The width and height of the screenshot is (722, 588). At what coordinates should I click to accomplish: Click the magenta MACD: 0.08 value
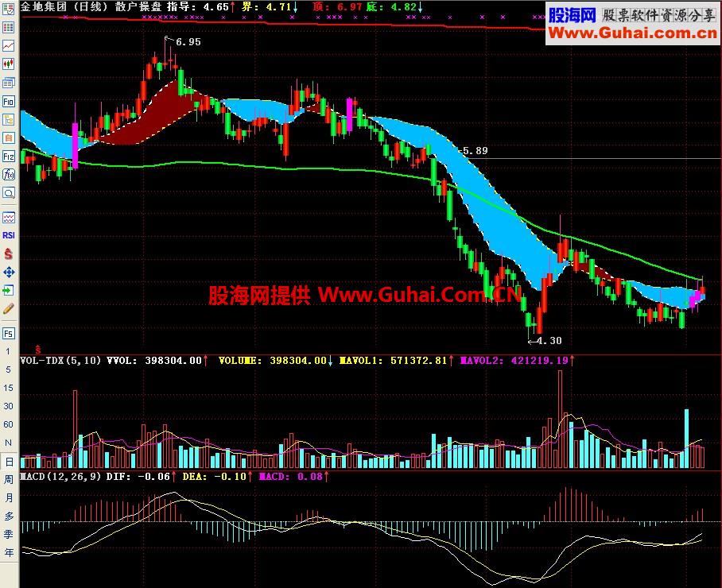(x=293, y=476)
